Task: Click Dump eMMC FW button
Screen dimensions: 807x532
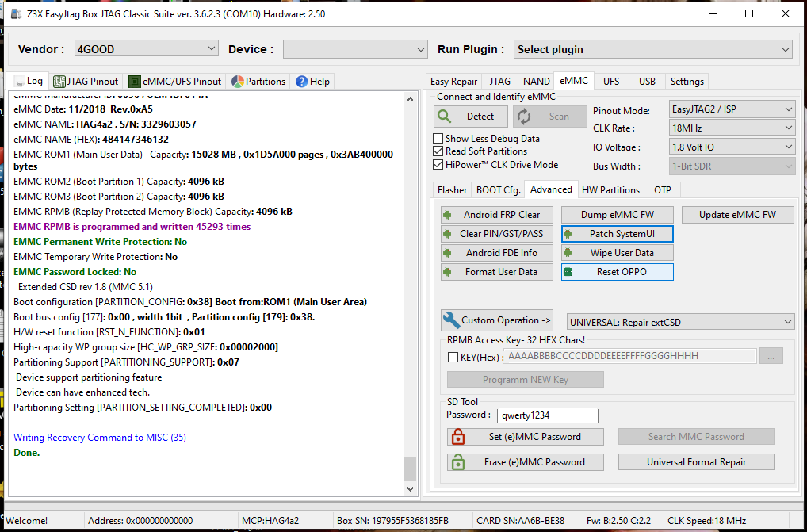Action: (617, 215)
